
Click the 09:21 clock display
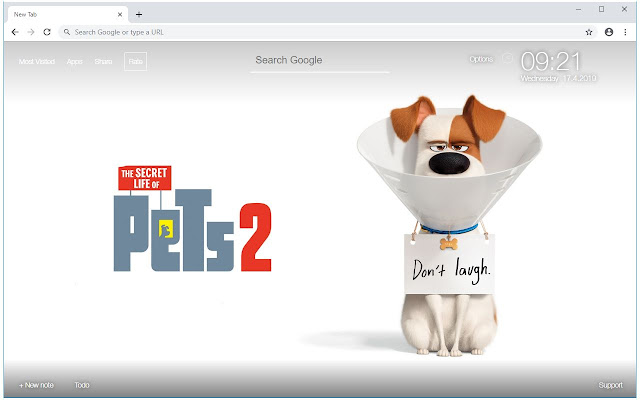click(x=551, y=62)
